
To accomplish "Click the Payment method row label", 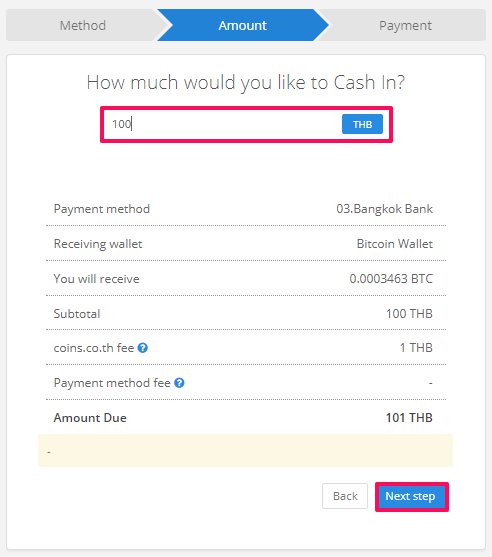I will [102, 209].
